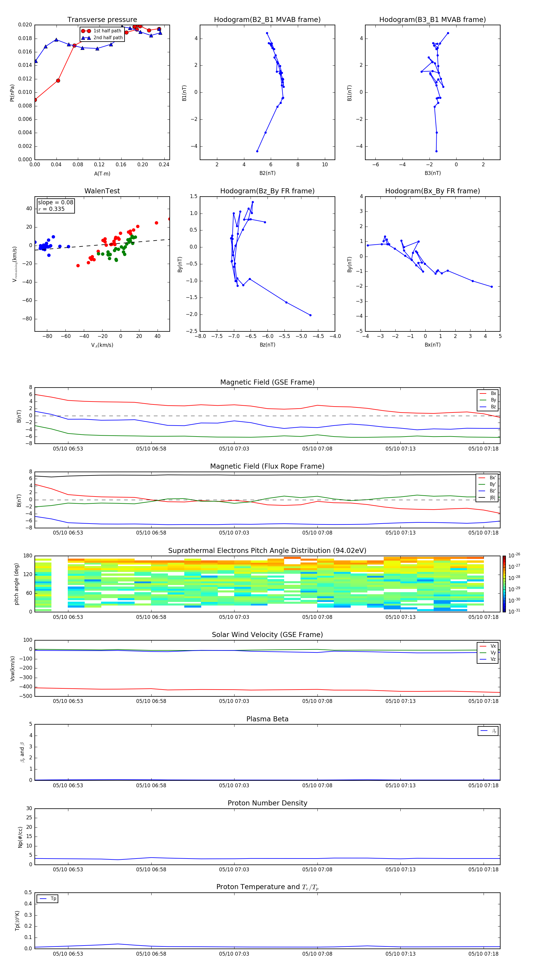Viewport: 535px width, 980px height.
Task: Click the 'Solar Wind Velocity (GSE Frame)' title
Action: pyautogui.click(x=267, y=635)
